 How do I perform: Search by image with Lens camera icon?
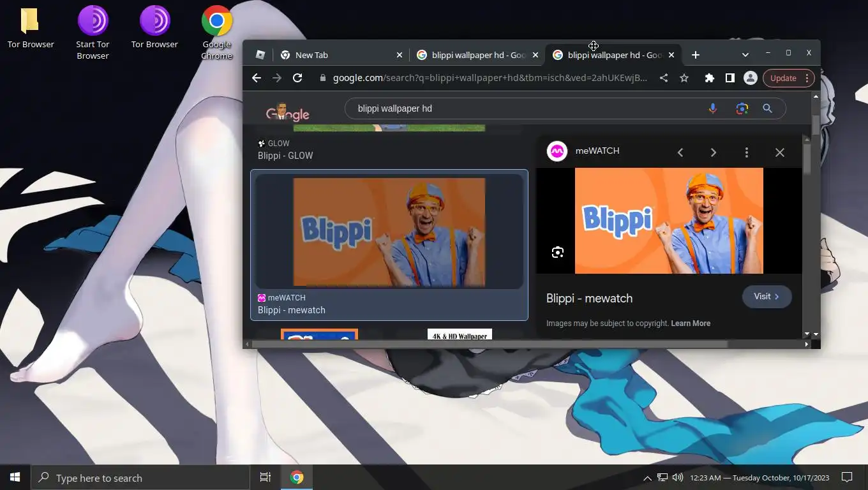coord(742,108)
